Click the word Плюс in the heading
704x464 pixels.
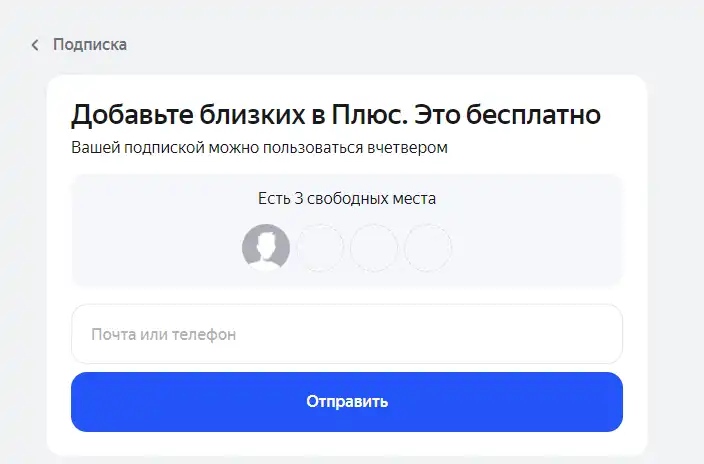coord(369,114)
